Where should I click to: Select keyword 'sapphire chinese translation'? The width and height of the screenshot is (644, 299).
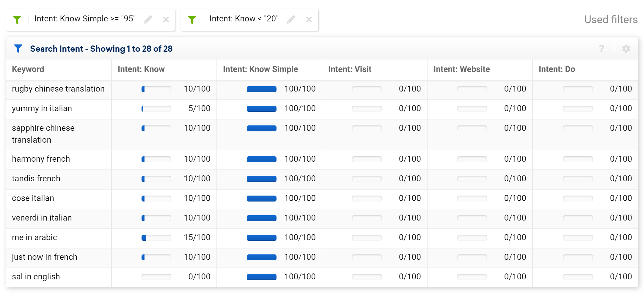coord(43,134)
